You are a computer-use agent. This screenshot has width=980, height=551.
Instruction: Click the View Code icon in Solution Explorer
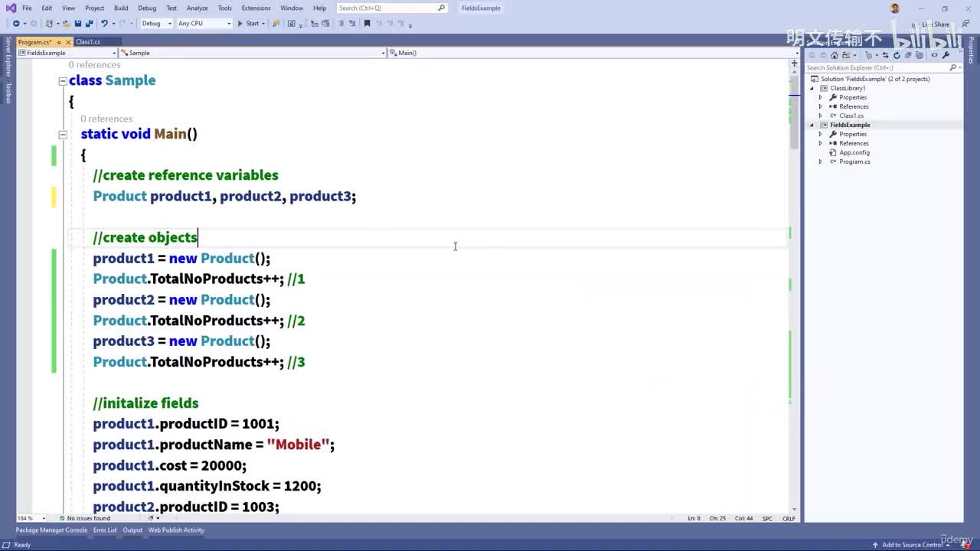tap(936, 55)
